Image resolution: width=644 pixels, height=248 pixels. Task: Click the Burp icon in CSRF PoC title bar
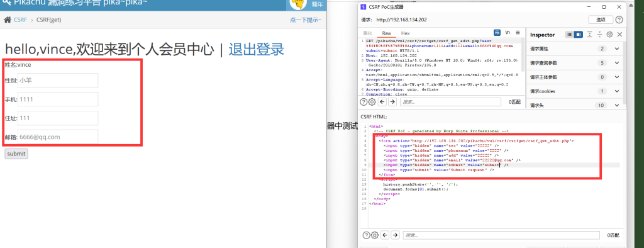(364, 6)
